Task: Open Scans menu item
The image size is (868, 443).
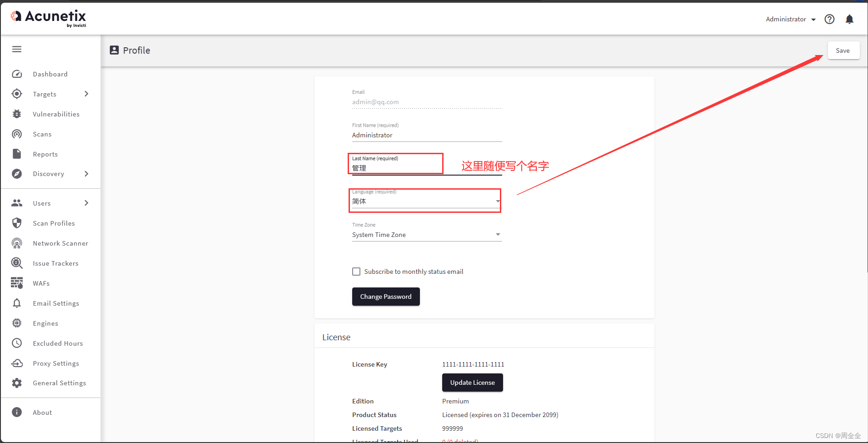Action: click(42, 134)
